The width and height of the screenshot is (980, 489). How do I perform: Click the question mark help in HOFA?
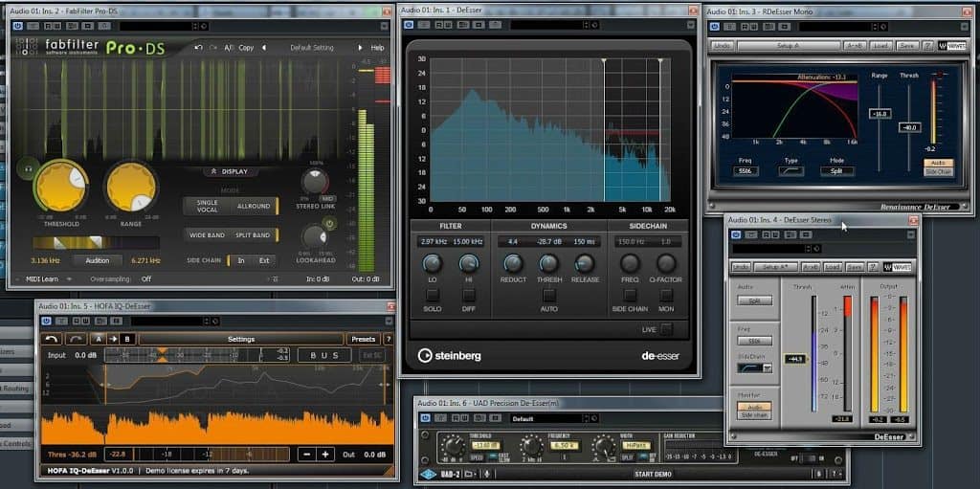coord(388,339)
